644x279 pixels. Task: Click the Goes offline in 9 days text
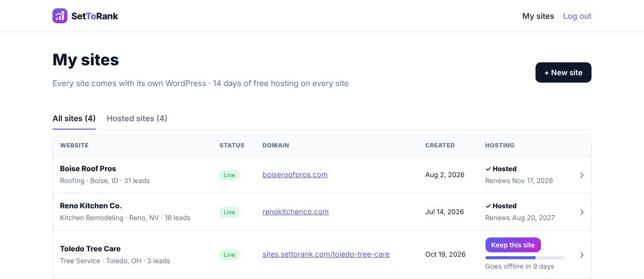tap(520, 266)
